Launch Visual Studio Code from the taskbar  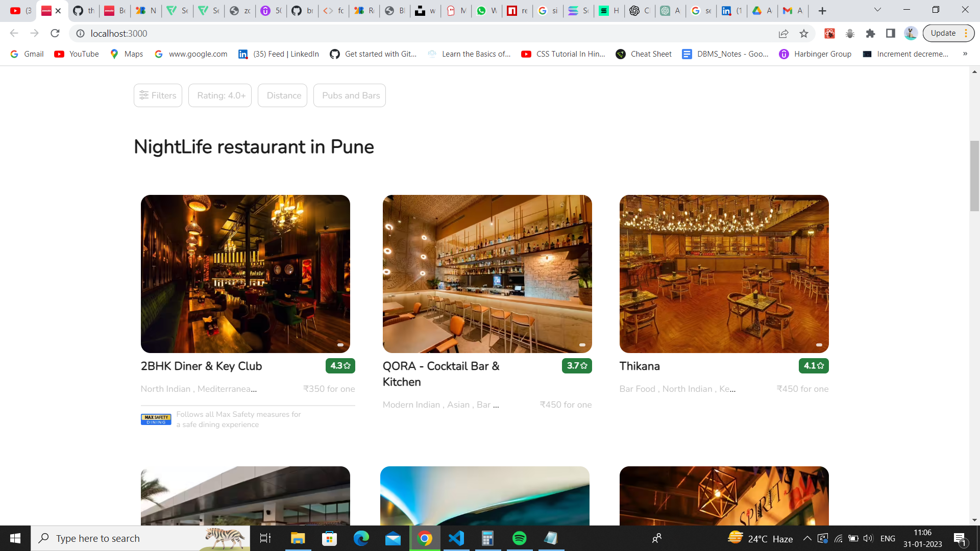click(x=456, y=538)
